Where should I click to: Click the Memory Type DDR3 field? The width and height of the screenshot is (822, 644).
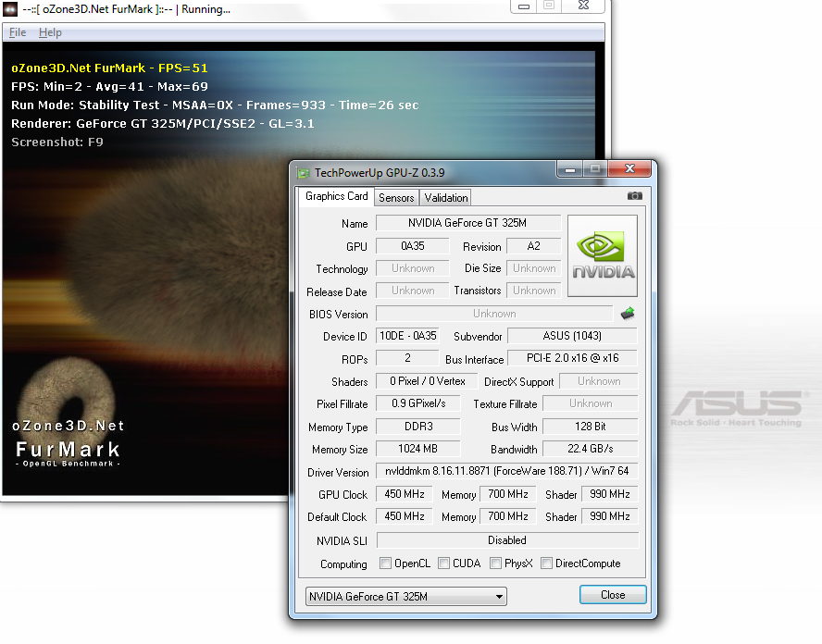[x=417, y=427]
